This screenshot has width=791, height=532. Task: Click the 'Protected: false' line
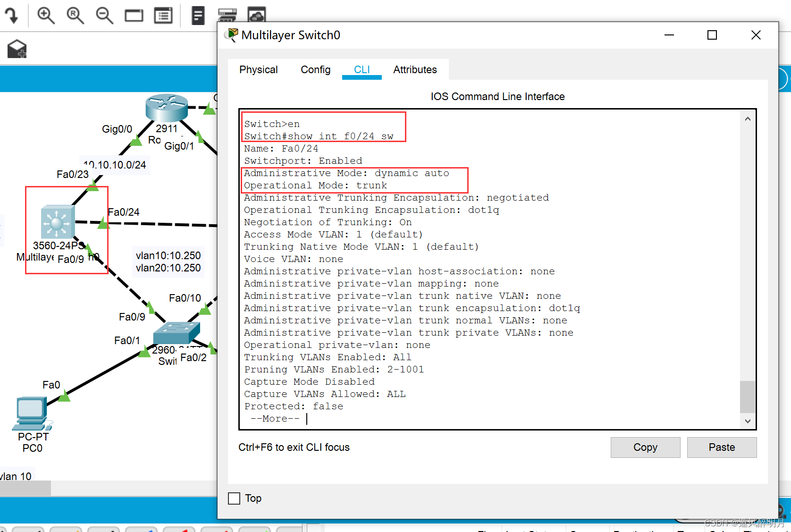294,406
